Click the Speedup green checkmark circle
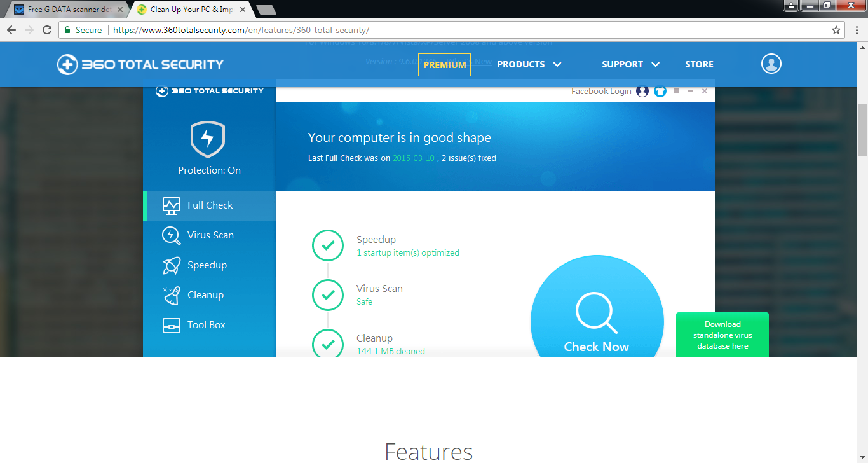This screenshot has width=868, height=463. coord(328,245)
